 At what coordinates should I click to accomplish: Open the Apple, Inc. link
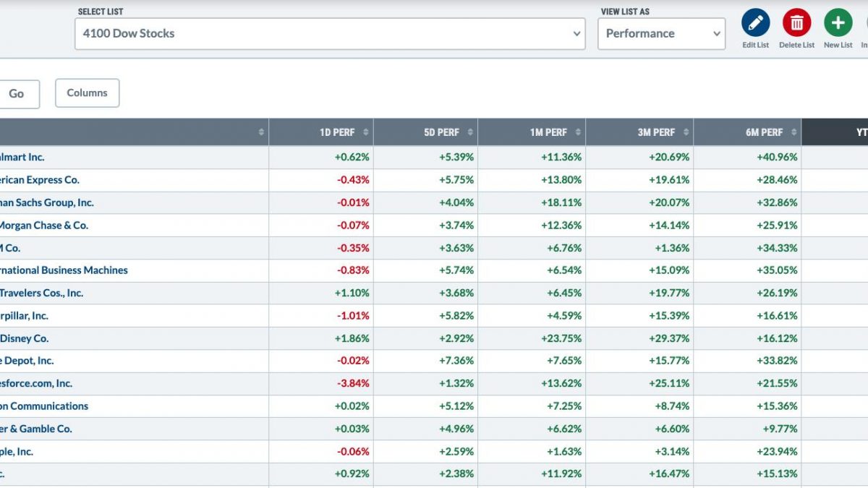click(17, 452)
